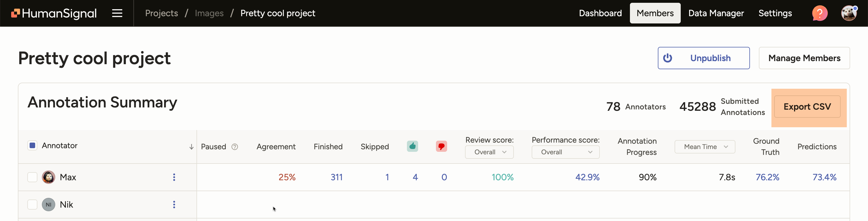Switch to the Data Manager tab
The height and width of the screenshot is (221, 868).
[716, 13]
